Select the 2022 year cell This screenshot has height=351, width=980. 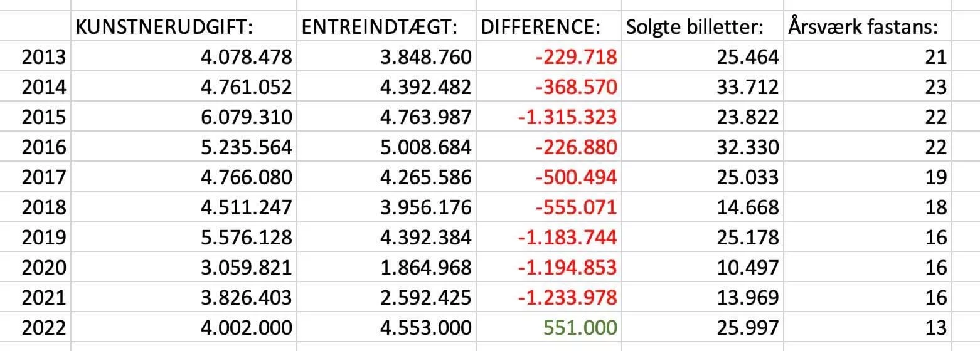pos(43,327)
